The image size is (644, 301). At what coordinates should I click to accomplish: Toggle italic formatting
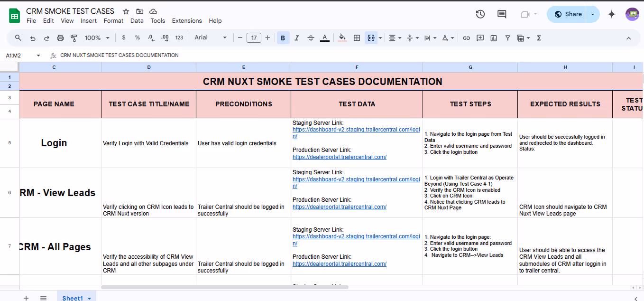click(x=297, y=38)
